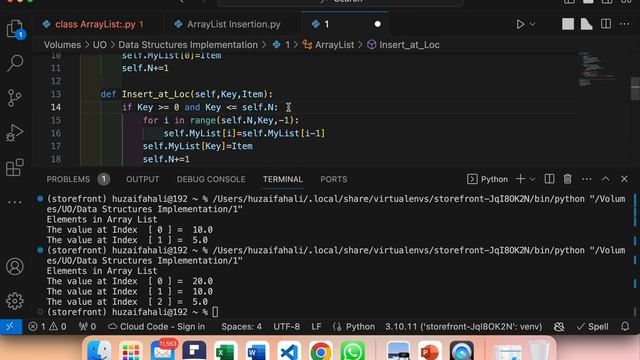Image resolution: width=640 pixels, height=360 pixels.
Task: Click Volumes in the breadcrumb
Action: coord(62,45)
